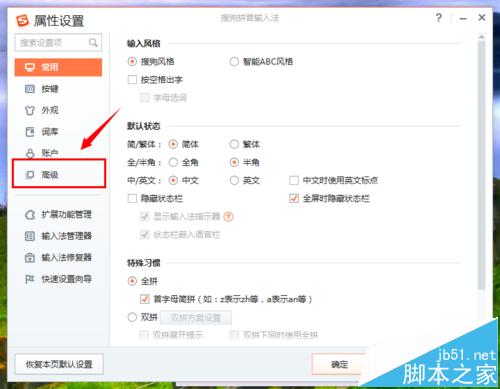Viewport: 500px width, 389px height.
Task: Open help via the title bar question mark
Action: point(439,18)
